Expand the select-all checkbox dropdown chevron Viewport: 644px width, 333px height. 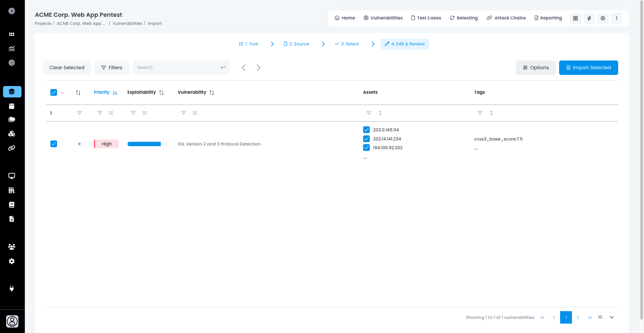click(x=62, y=92)
